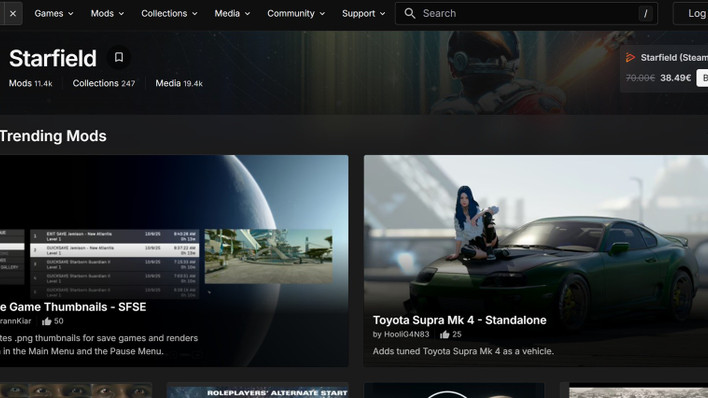Open the Mods 11.4k tab

[31, 83]
